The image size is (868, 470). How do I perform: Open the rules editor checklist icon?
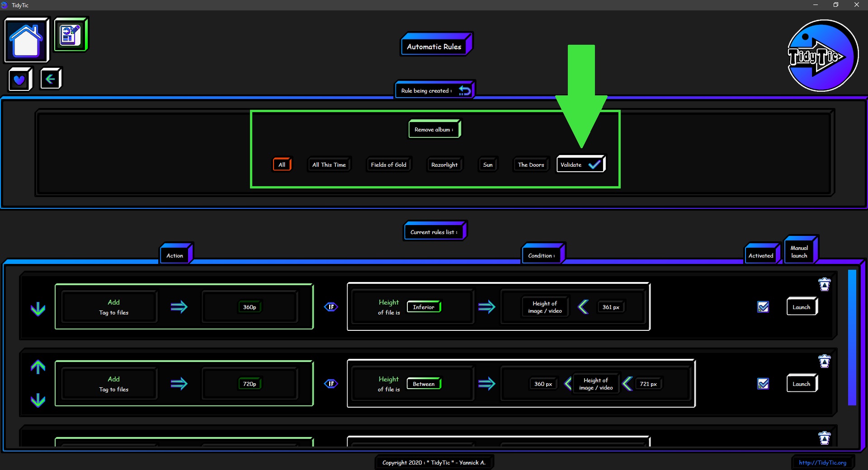tap(71, 35)
